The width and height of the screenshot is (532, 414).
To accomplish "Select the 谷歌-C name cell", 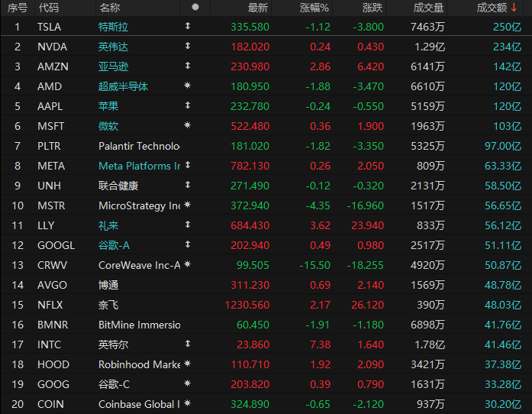I will 114,384.
